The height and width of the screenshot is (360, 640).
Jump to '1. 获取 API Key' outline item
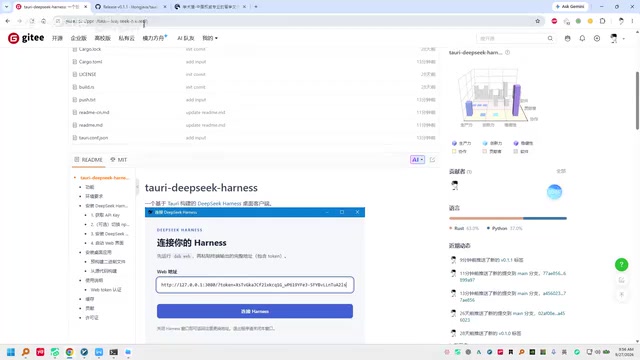pyautogui.click(x=105, y=215)
